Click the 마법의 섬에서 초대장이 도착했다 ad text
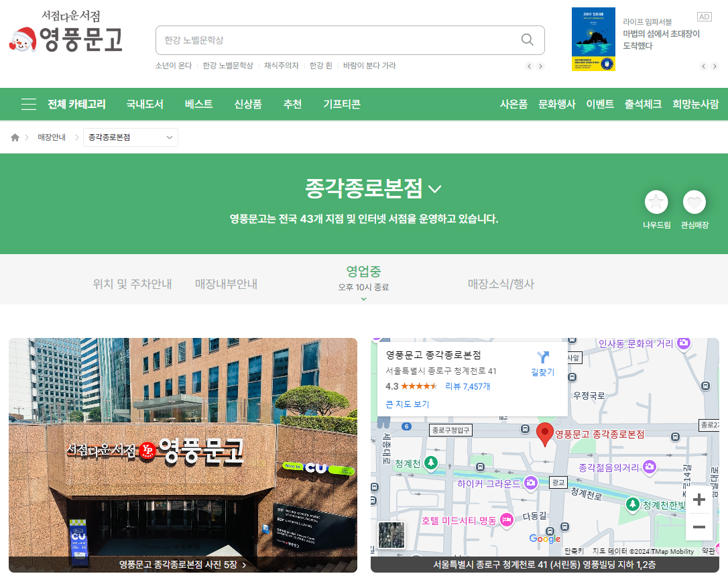 [x=661, y=40]
